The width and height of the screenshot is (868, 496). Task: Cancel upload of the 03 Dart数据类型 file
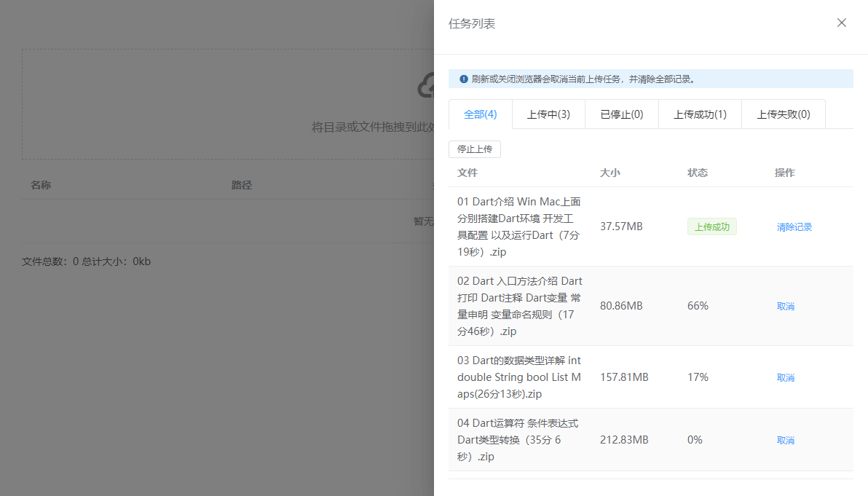point(786,377)
